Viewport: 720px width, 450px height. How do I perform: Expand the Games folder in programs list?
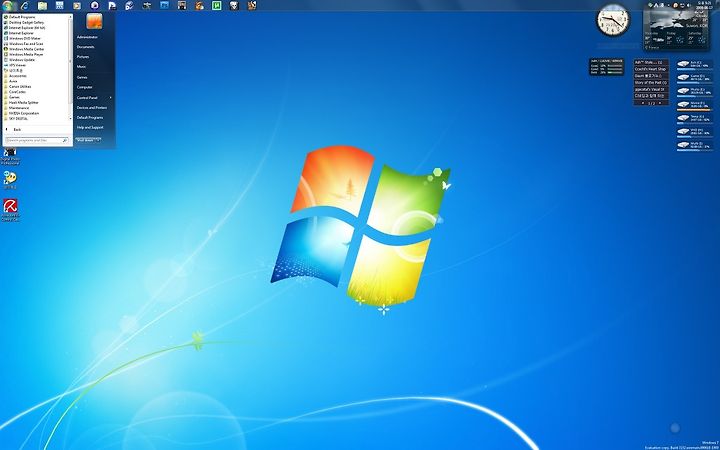[14, 97]
